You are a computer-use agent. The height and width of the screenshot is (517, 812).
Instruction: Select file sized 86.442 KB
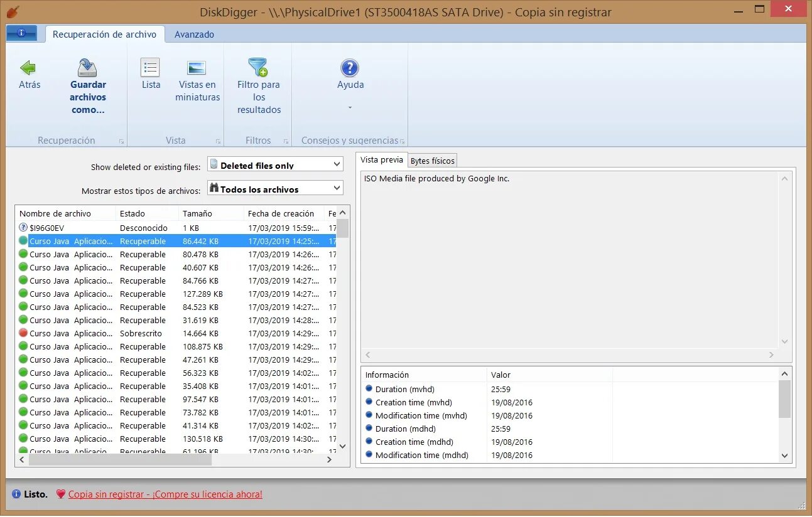(x=176, y=241)
